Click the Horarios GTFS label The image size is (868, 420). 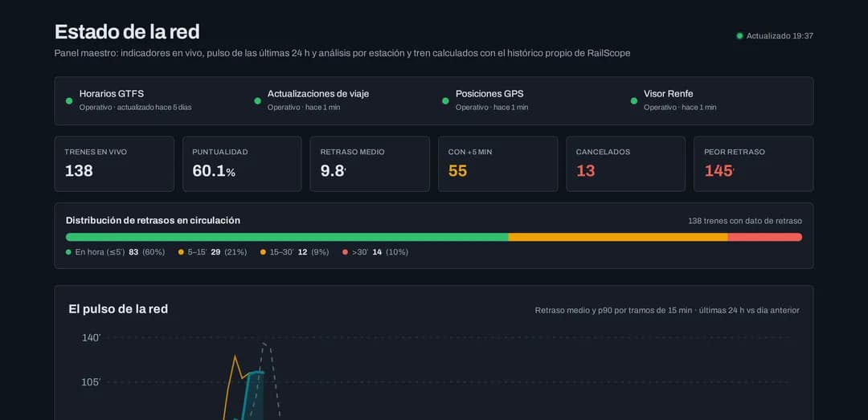(111, 94)
